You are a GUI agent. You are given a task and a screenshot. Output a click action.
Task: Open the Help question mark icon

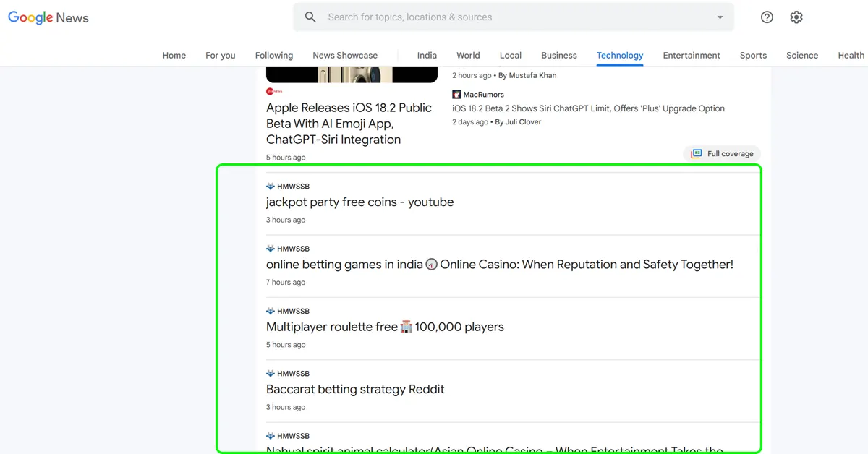[x=767, y=17]
